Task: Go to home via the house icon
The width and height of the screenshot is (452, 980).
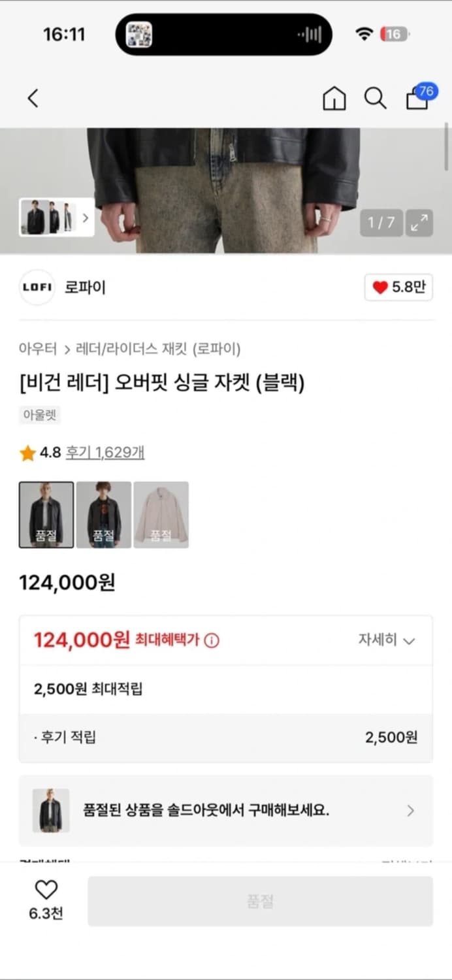Action: (x=334, y=98)
